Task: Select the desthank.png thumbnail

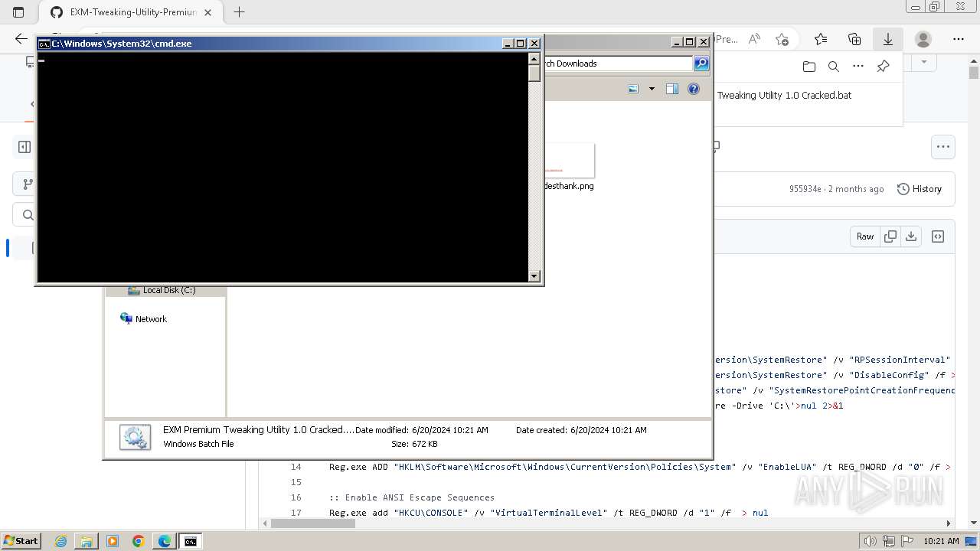Action: (x=570, y=161)
